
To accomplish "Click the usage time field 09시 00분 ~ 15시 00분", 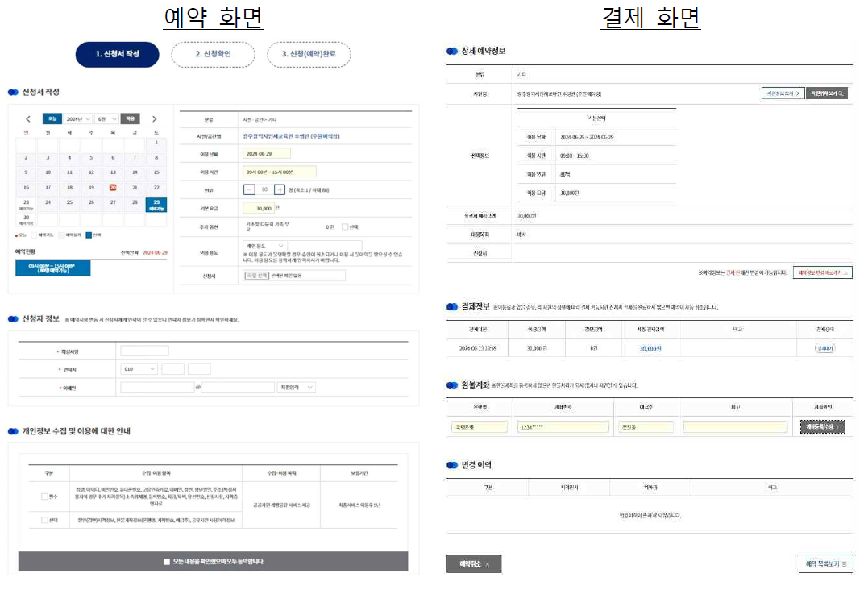I will (x=280, y=172).
